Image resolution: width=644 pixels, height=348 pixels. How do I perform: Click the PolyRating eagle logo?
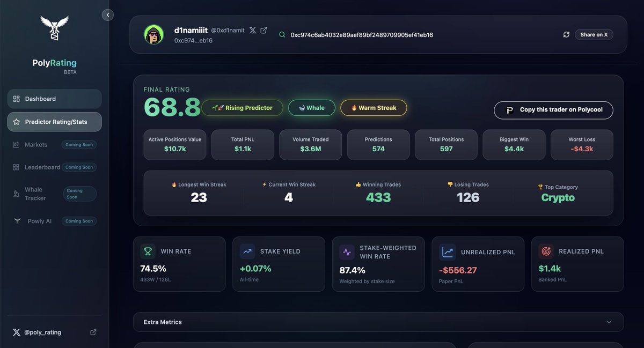[x=55, y=28]
